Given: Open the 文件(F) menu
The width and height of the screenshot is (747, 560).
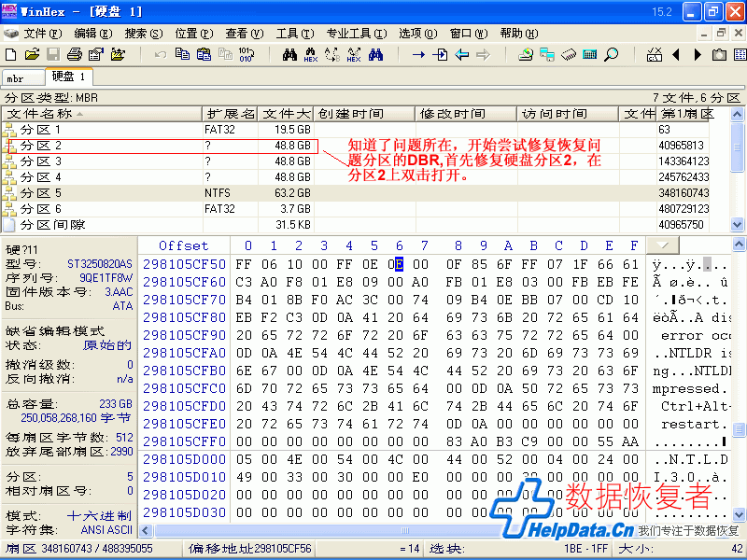Looking at the screenshot, I should click(43, 34).
